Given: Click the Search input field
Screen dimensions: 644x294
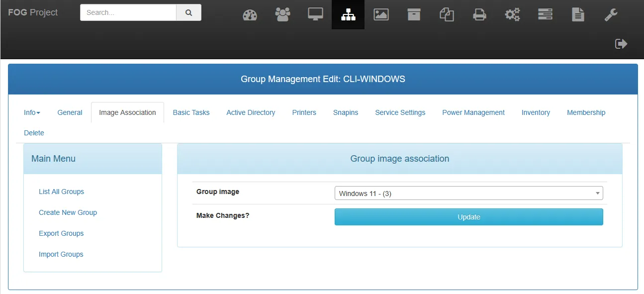Looking at the screenshot, I should coord(128,13).
